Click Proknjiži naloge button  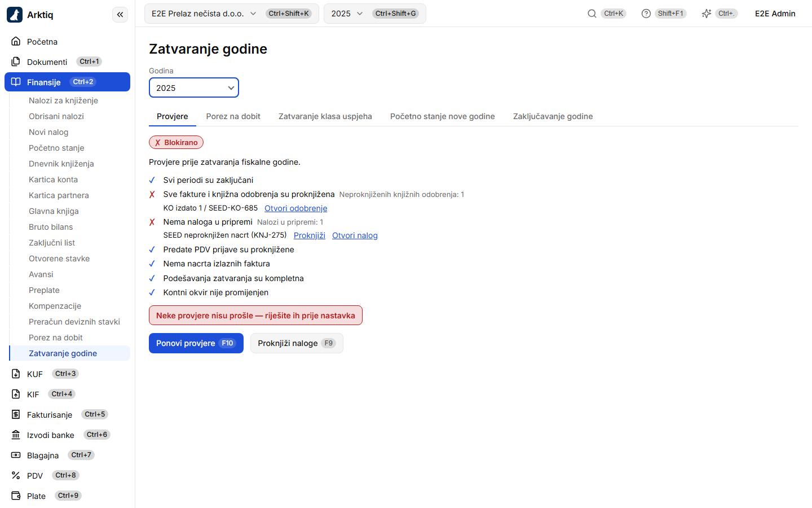pos(297,343)
